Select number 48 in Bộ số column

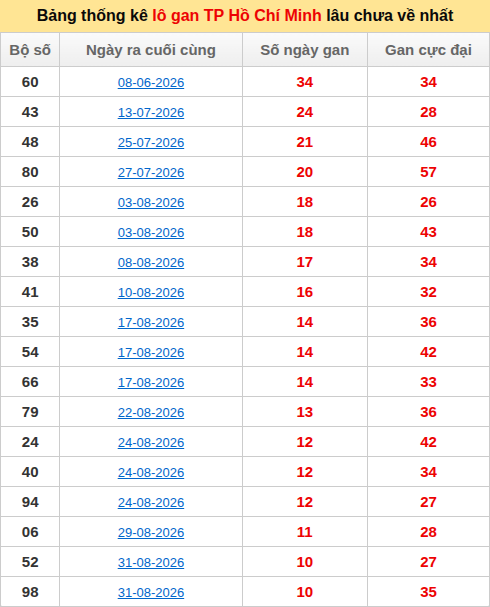30,142
